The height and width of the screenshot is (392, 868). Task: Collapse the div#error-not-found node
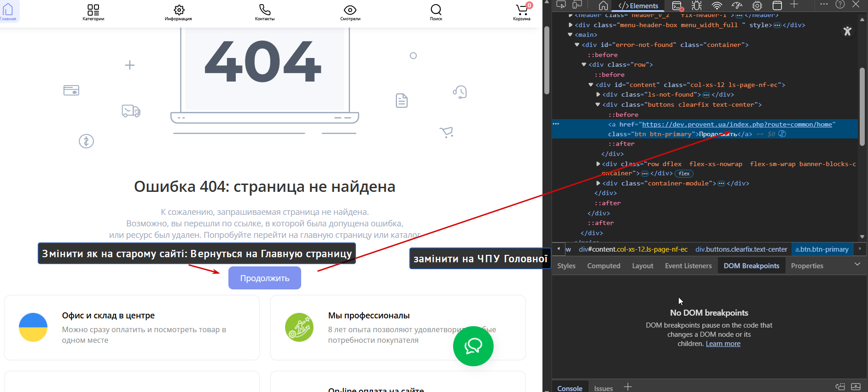pyautogui.click(x=577, y=45)
